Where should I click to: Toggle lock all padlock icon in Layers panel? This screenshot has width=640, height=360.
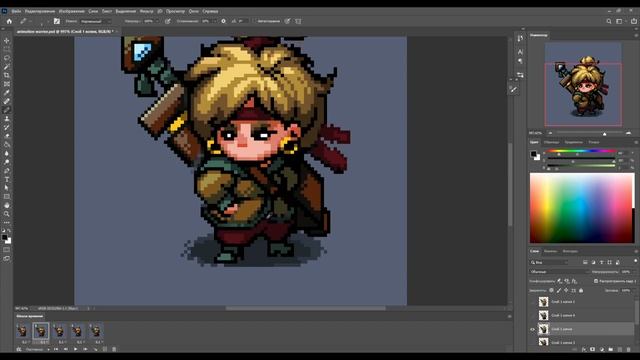(x=581, y=291)
